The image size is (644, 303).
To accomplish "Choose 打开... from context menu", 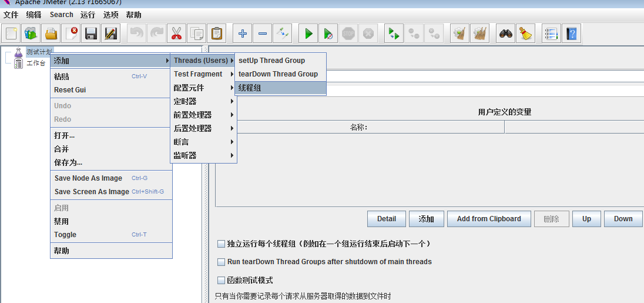I will point(111,136).
